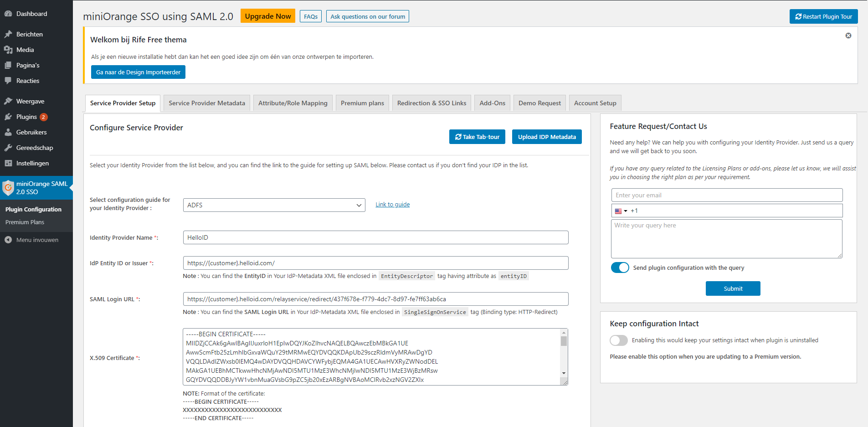Click the X.509 textarea resize handle
Image resolution: width=868 pixels, height=427 pixels.
tap(565, 382)
